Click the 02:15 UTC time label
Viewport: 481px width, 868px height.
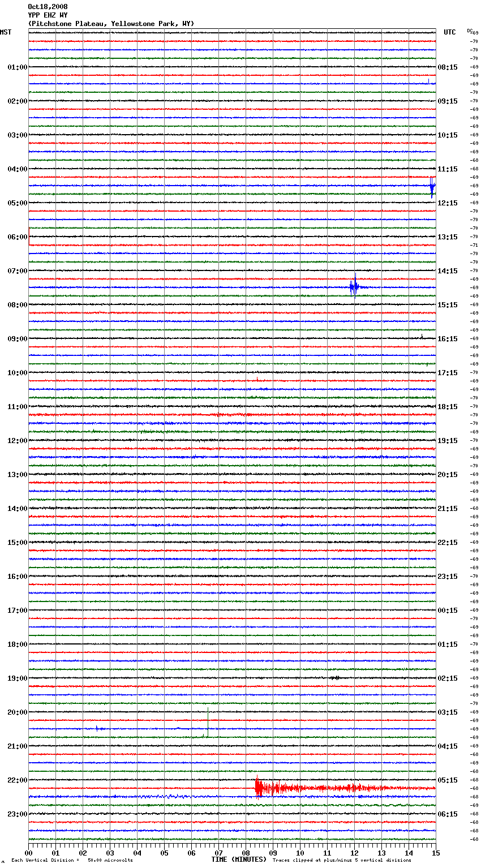(448, 678)
